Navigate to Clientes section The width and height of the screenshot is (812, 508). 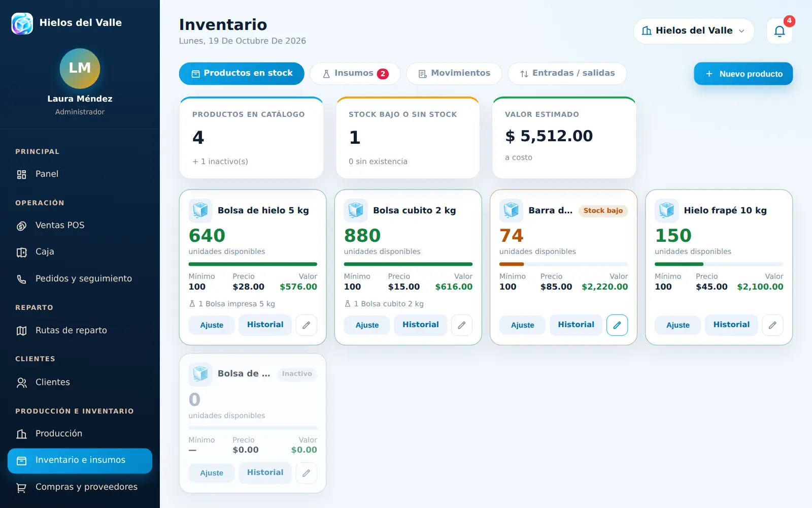click(x=80, y=383)
